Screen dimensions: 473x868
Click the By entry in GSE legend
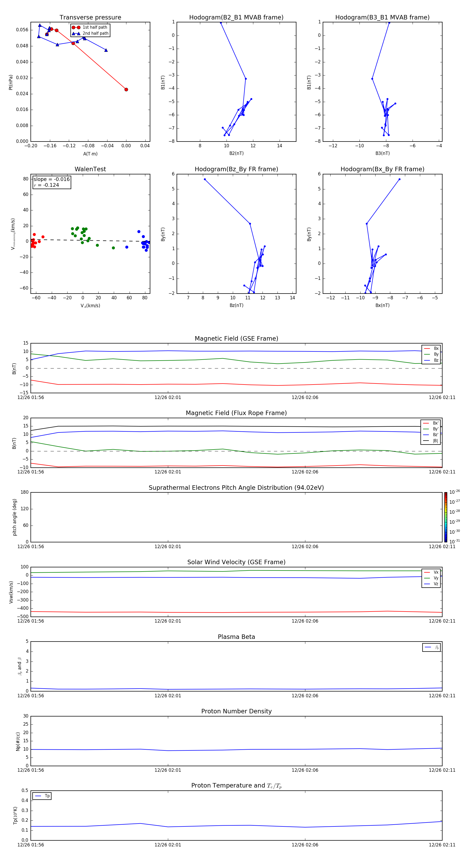point(431,354)
